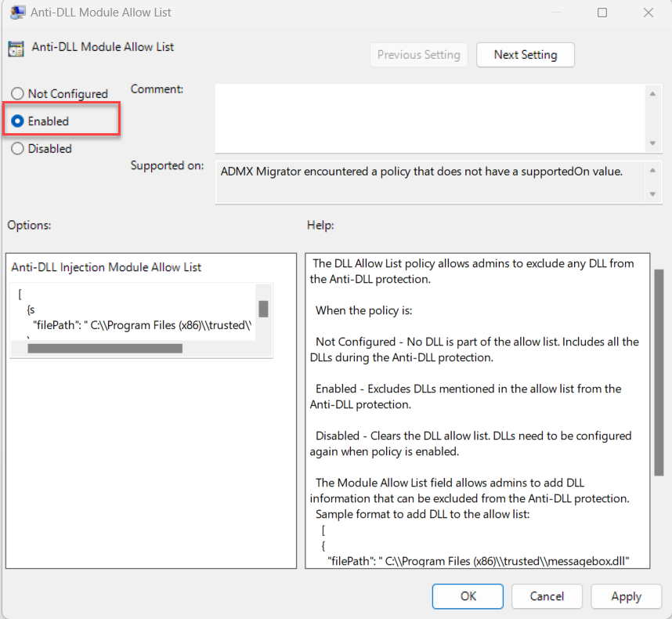Click 'Sample format to add DLL' text
Image resolution: width=672 pixels, height=619 pixels.
pos(423,514)
